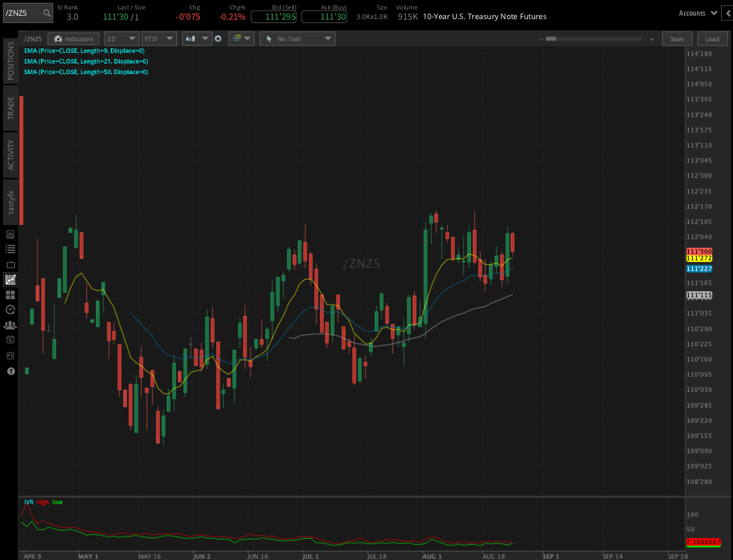Click the red 111'300 last price tag
The height and width of the screenshot is (560, 733).
[x=699, y=251]
